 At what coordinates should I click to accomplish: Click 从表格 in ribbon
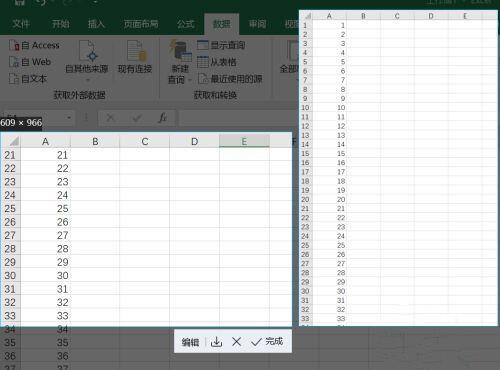pos(217,62)
